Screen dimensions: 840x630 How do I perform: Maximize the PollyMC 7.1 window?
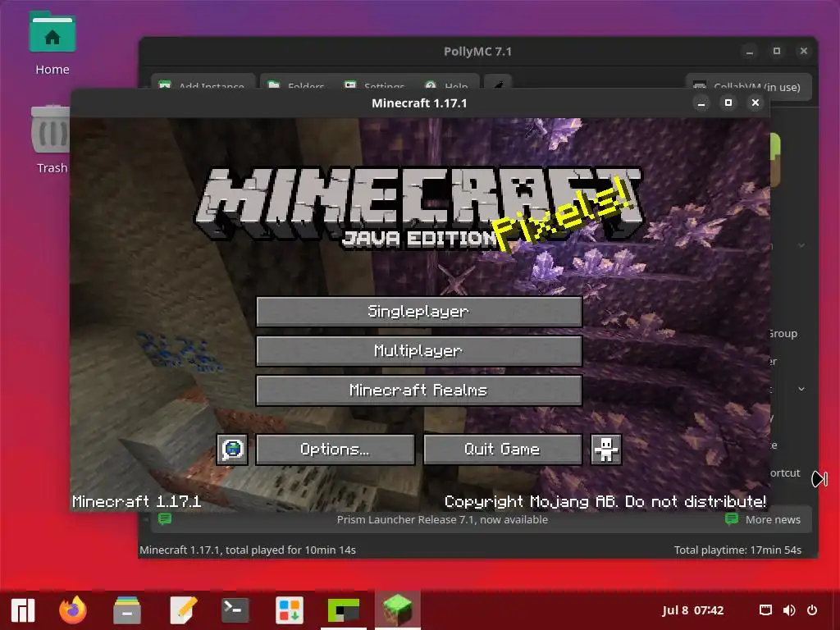pos(777,51)
